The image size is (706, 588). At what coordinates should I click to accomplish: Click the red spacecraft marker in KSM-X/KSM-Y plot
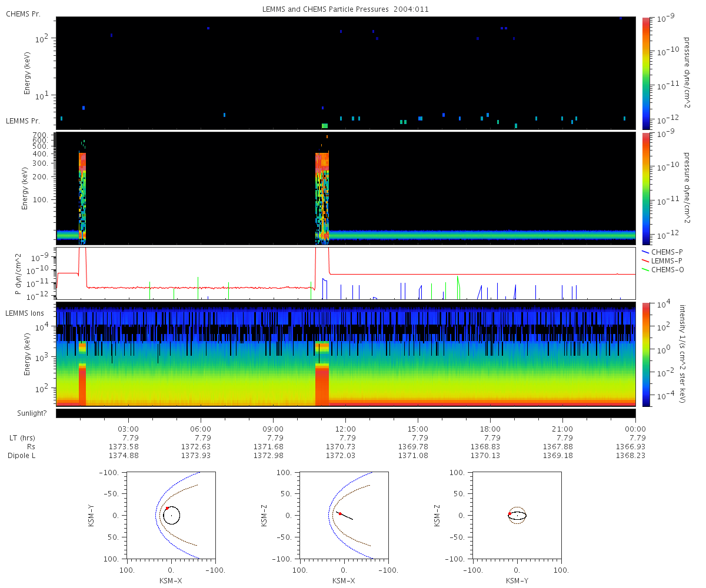[167, 508]
